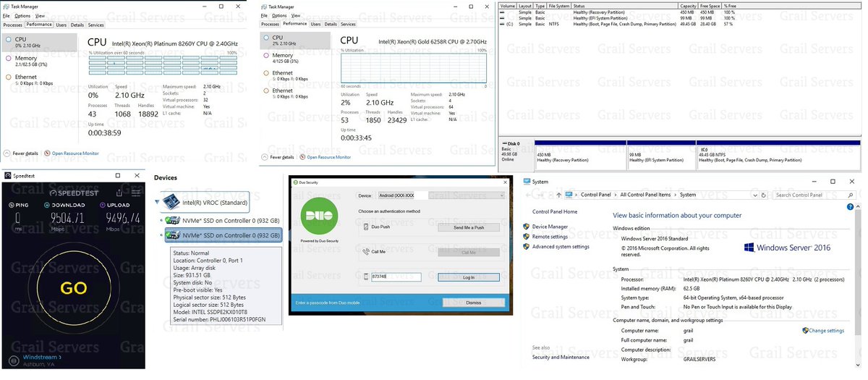Start the speed test with GO
This screenshot has width=868, height=380.
click(73, 287)
